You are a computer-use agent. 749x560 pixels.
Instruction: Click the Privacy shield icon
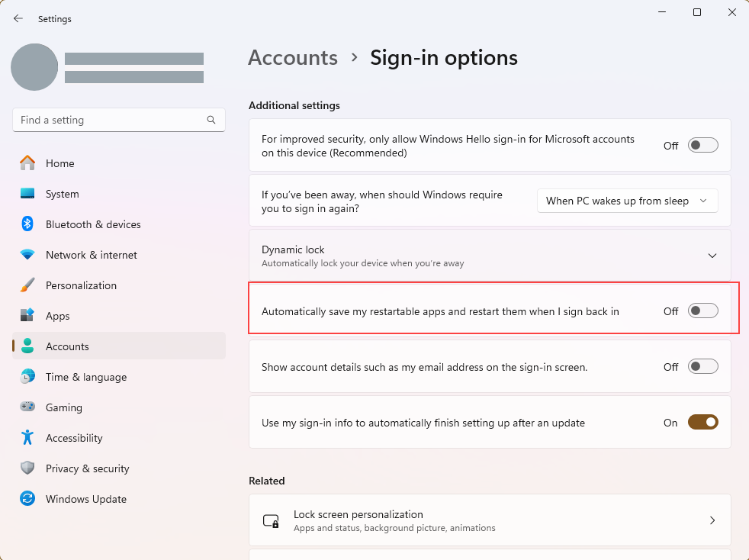pos(27,468)
